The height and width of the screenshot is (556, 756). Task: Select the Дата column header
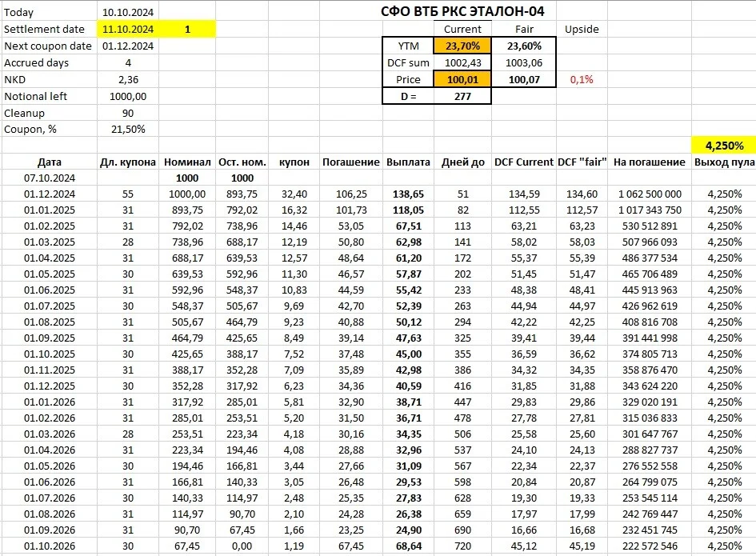pos(50,162)
